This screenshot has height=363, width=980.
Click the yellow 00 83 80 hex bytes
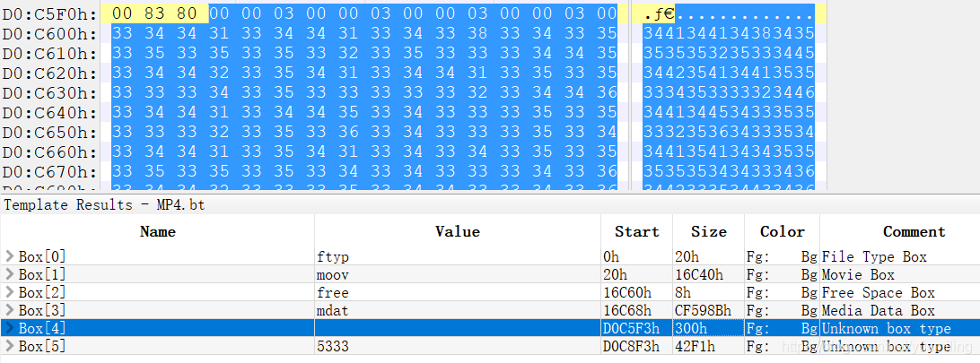click(x=154, y=13)
